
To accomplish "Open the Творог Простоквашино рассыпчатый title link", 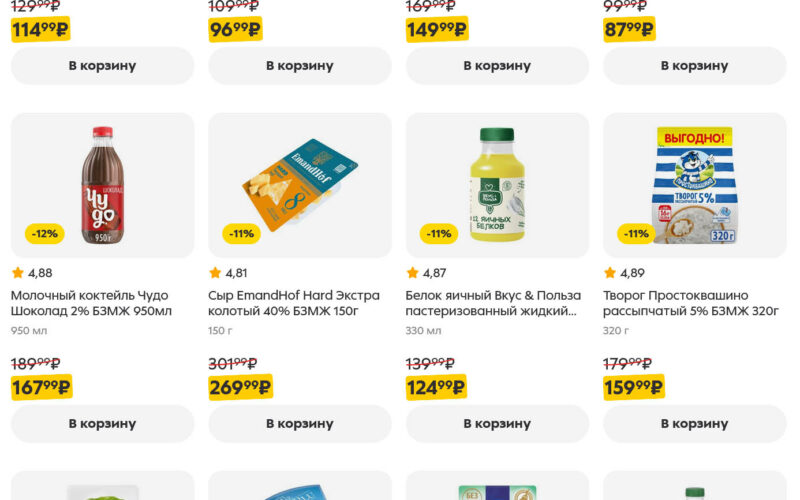I will point(691,303).
